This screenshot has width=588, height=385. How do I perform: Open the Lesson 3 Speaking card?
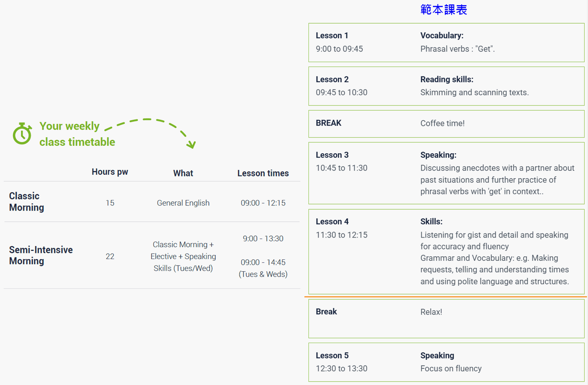pos(446,173)
